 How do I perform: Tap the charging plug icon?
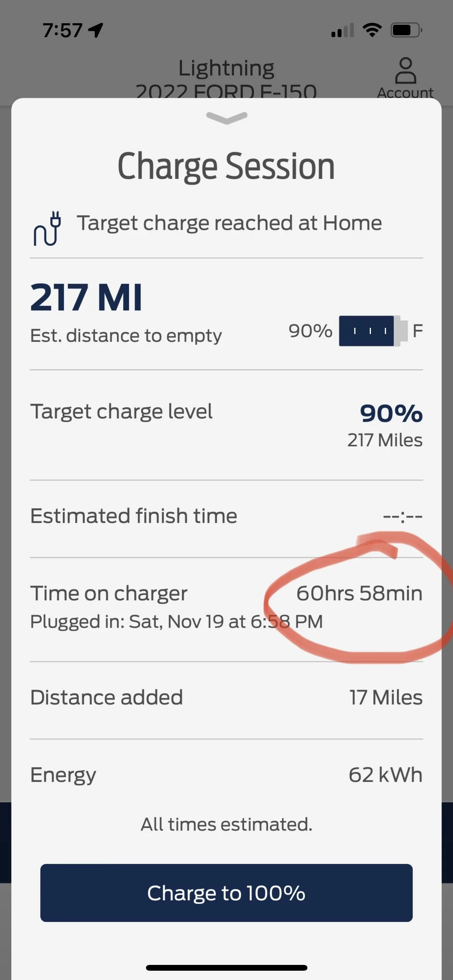pos(47,228)
